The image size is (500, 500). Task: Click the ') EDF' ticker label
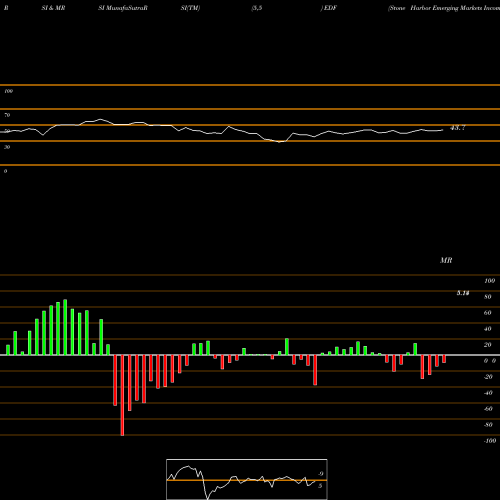pyautogui.click(x=329, y=8)
